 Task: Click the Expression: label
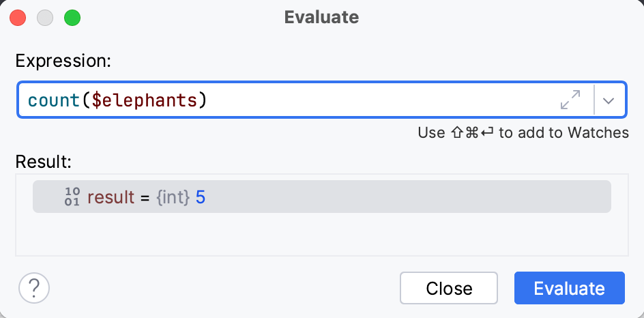63,61
